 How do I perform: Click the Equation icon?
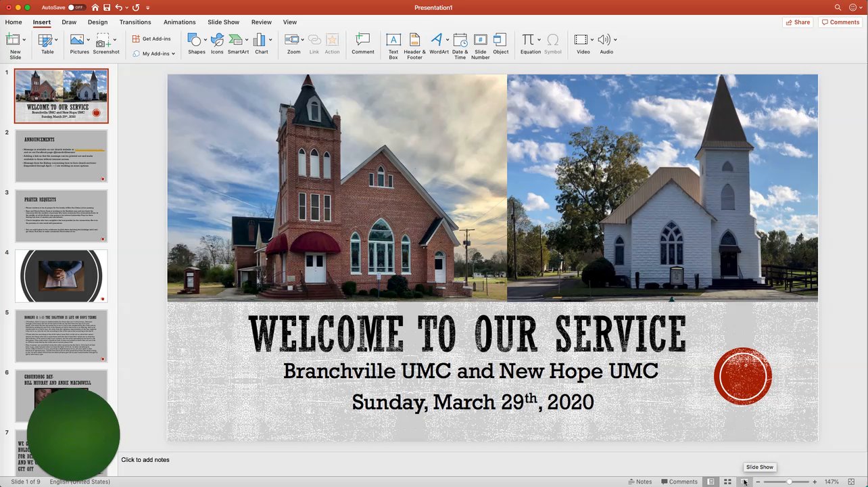pos(529,39)
